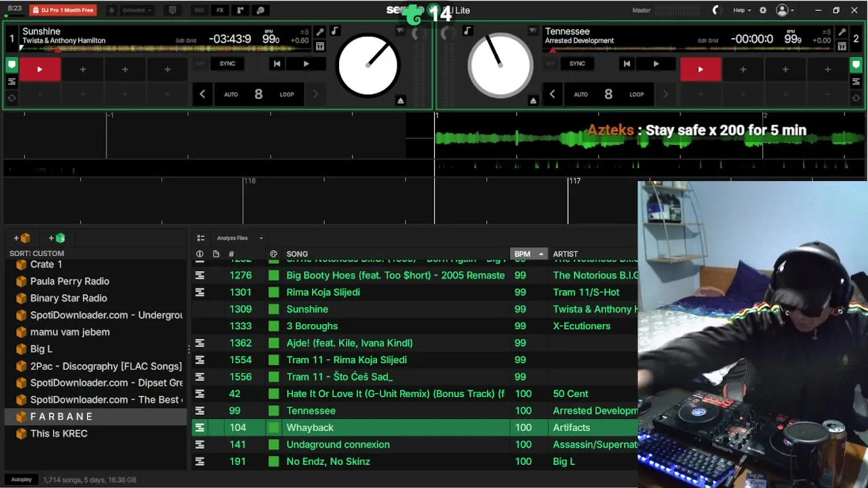Jump to previous track start on deck 1

277,64
